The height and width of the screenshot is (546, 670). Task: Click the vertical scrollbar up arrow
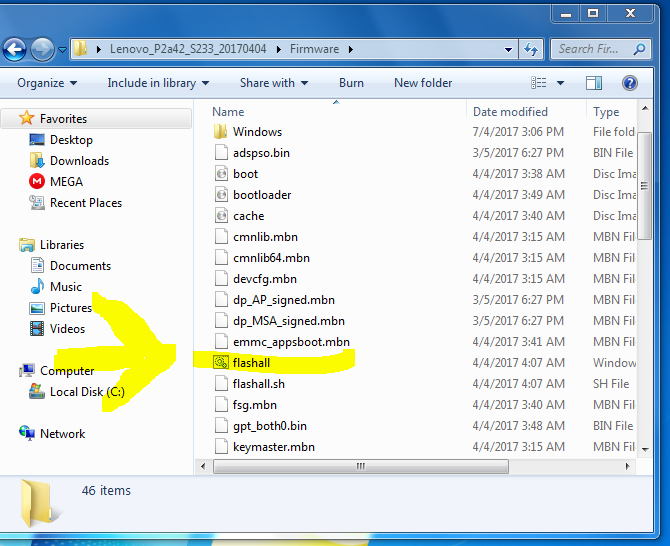[645, 109]
